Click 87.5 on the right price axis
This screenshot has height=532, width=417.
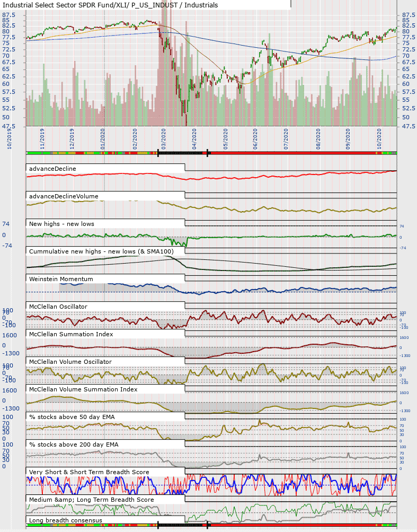coord(409,15)
